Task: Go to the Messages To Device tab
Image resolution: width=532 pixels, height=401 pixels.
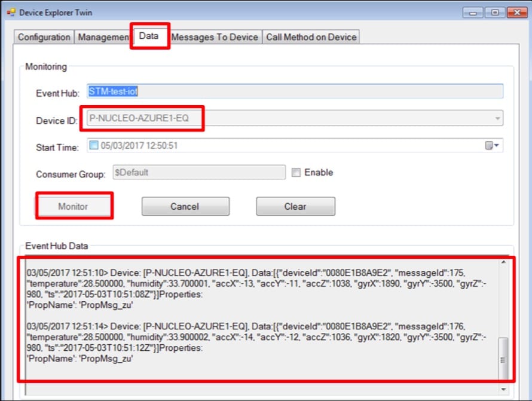Action: tap(215, 37)
